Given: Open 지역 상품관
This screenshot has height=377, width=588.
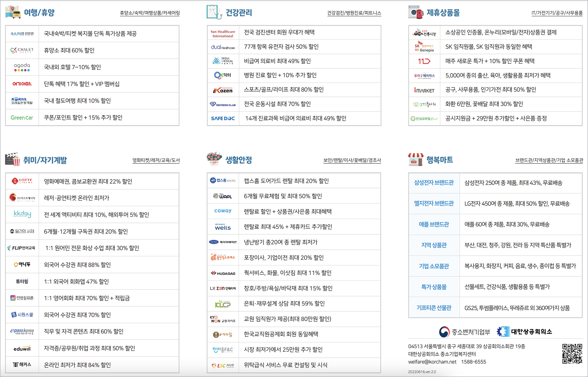Looking at the screenshot, I should [434, 245].
